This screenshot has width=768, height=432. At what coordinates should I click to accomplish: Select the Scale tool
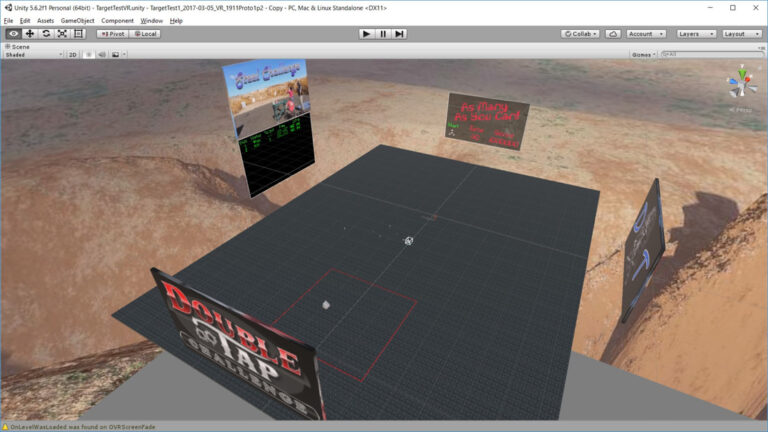pos(62,33)
